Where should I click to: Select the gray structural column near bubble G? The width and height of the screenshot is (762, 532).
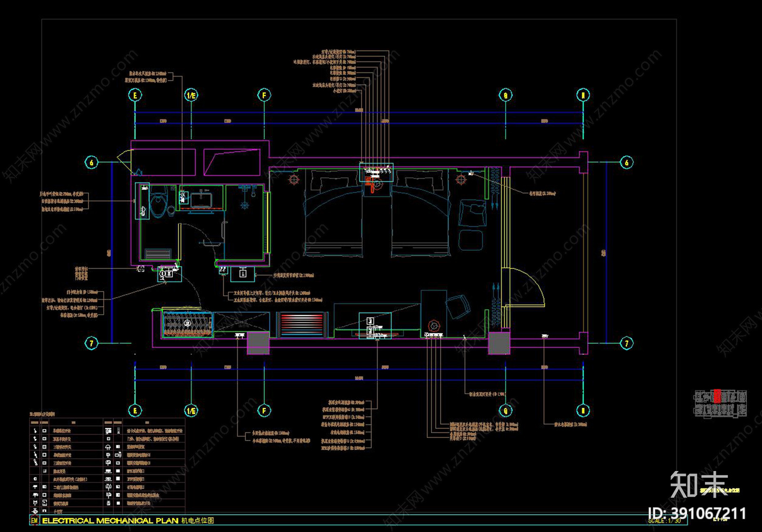pyautogui.click(x=499, y=343)
